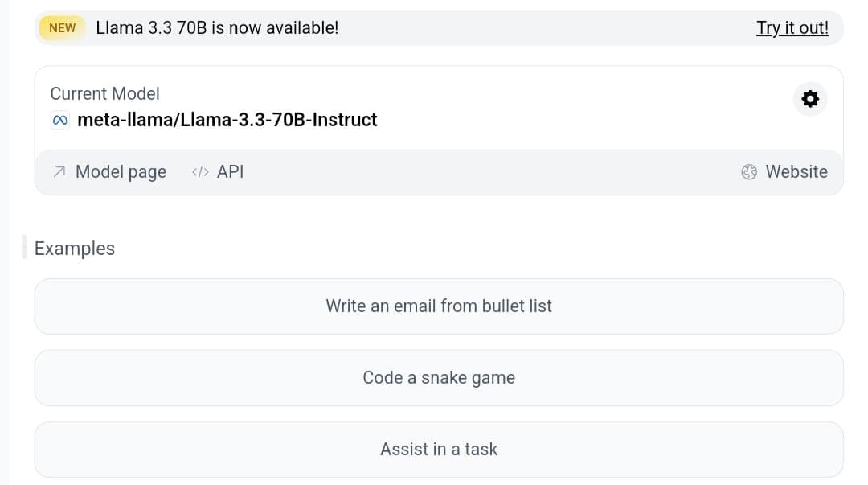
Task: Open the Model page link
Action: point(121,171)
